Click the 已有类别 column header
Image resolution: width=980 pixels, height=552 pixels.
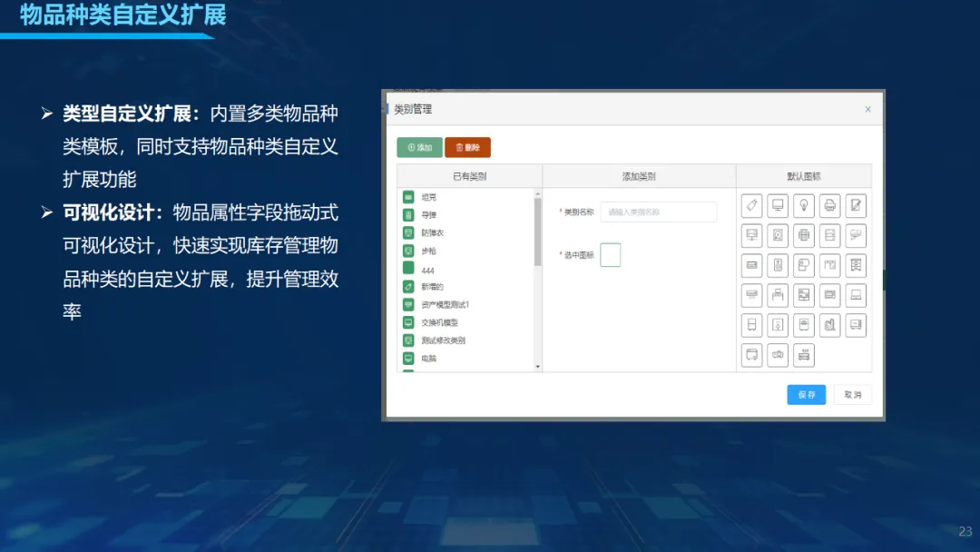(x=469, y=176)
